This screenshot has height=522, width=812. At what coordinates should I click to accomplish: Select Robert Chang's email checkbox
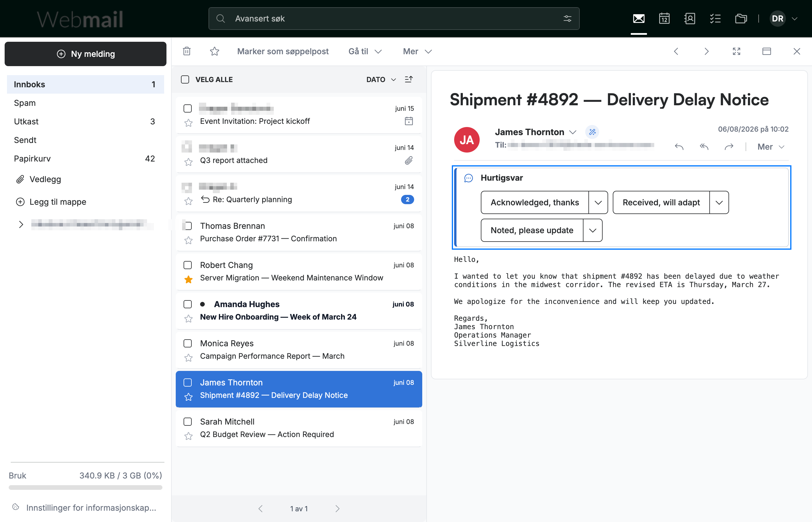click(187, 265)
